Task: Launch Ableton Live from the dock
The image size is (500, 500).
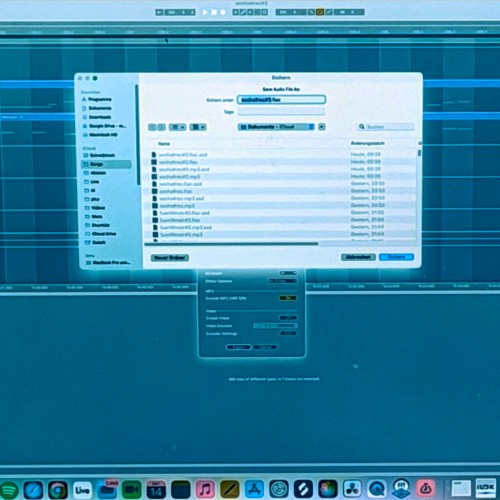Action: (82, 490)
